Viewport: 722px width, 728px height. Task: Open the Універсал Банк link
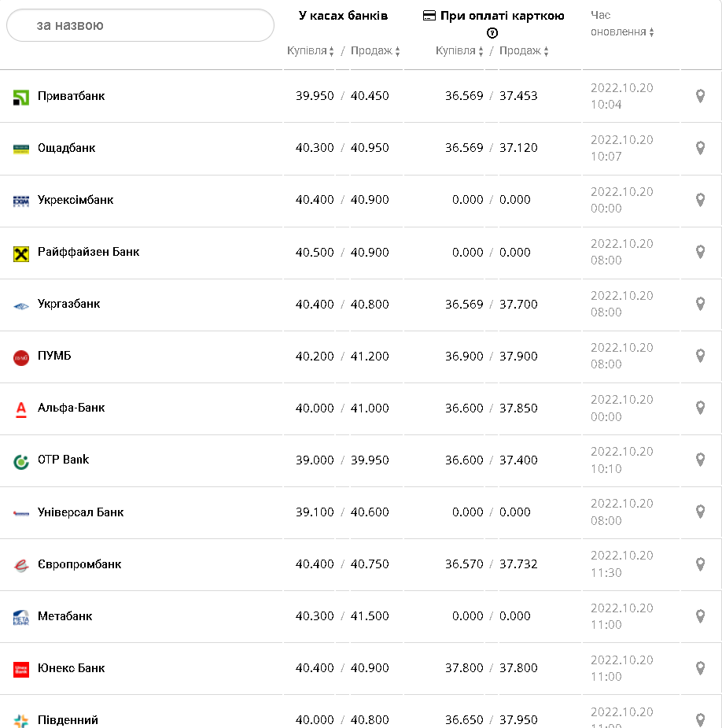(x=80, y=512)
